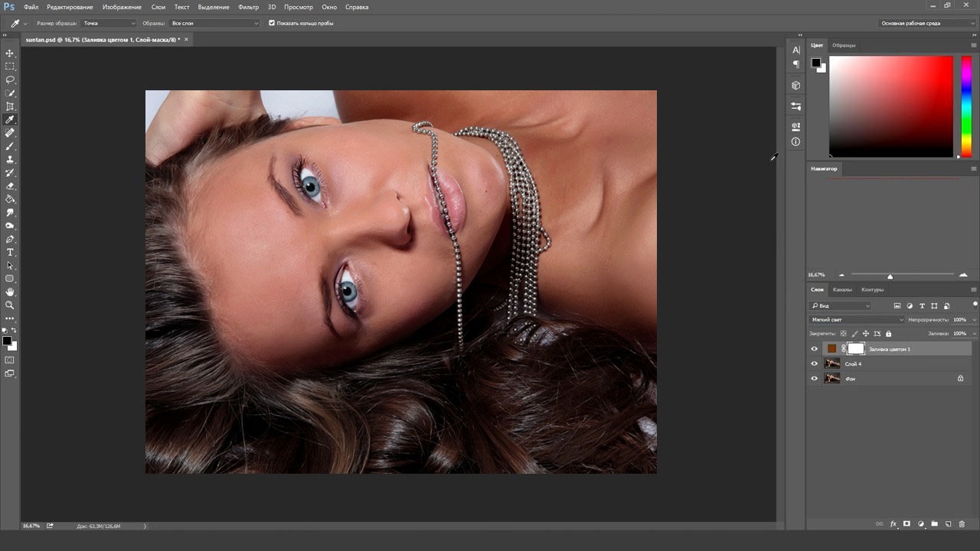Create a new layer group
980x551 pixels.
point(934,524)
